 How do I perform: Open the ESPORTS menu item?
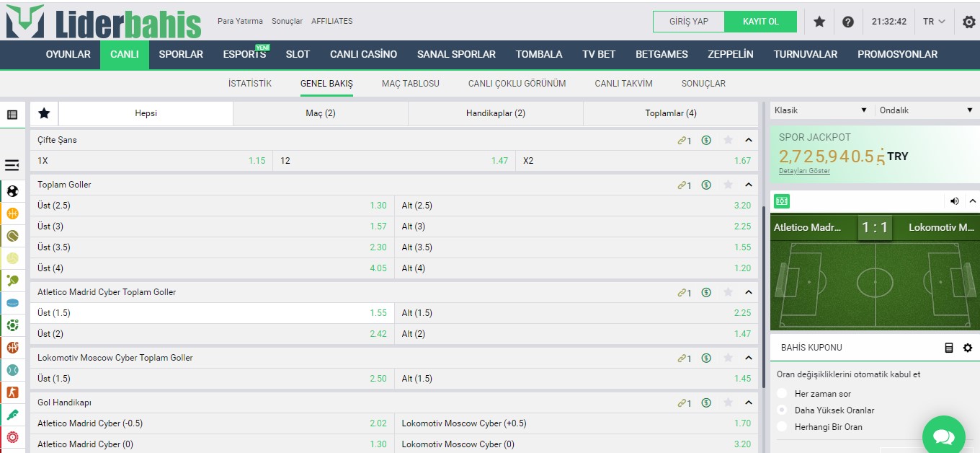244,55
